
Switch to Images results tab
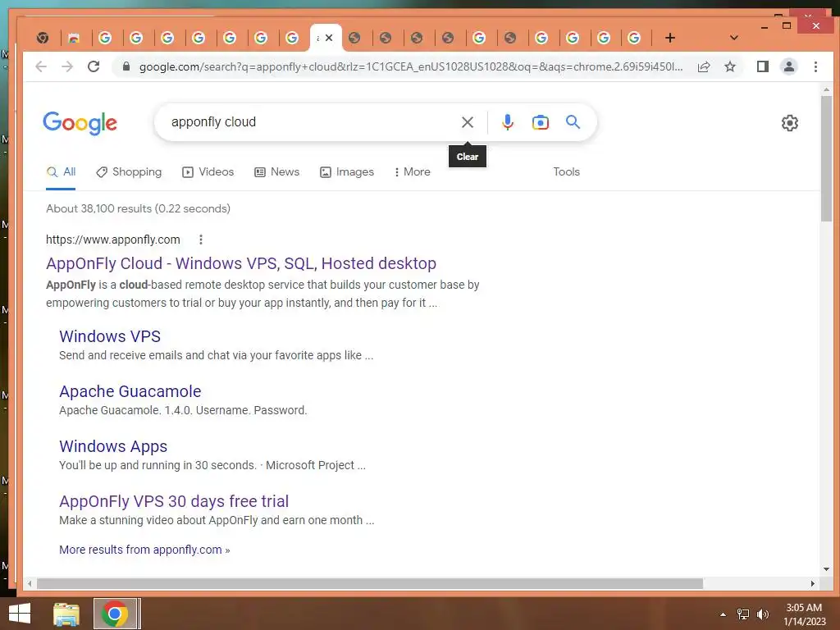pyautogui.click(x=347, y=172)
